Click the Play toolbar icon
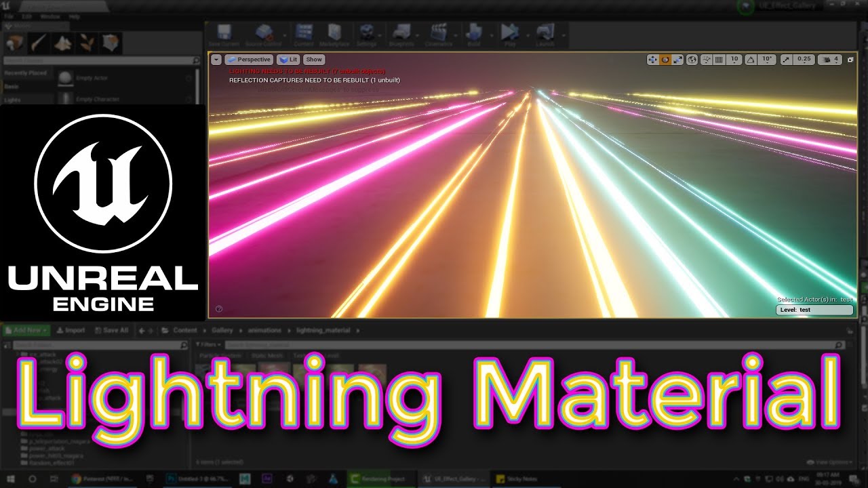Viewport: 868px width, 488px height. [510, 35]
